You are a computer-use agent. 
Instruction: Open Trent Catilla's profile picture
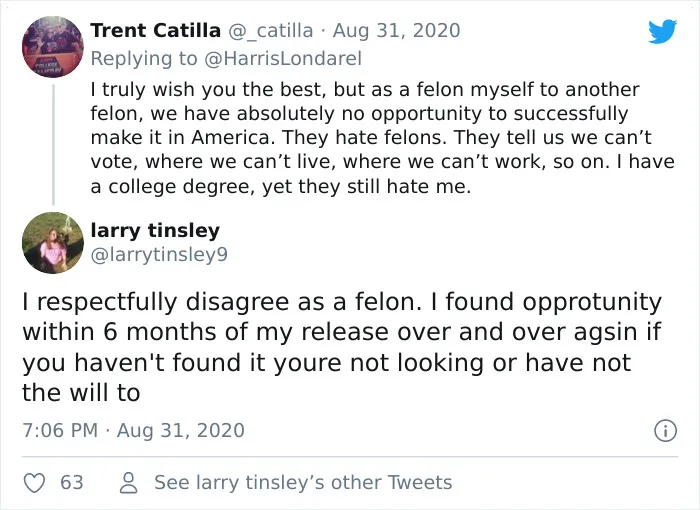(x=53, y=47)
